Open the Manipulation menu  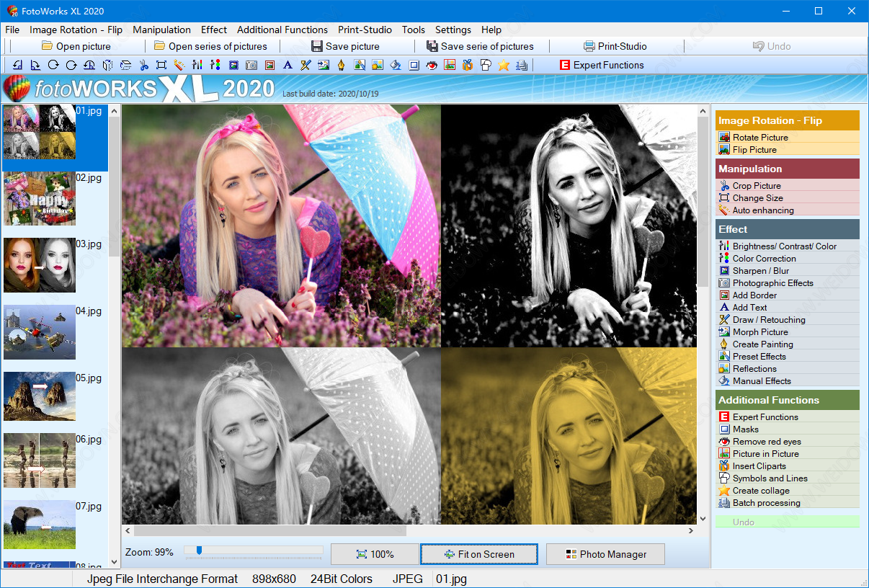click(161, 30)
